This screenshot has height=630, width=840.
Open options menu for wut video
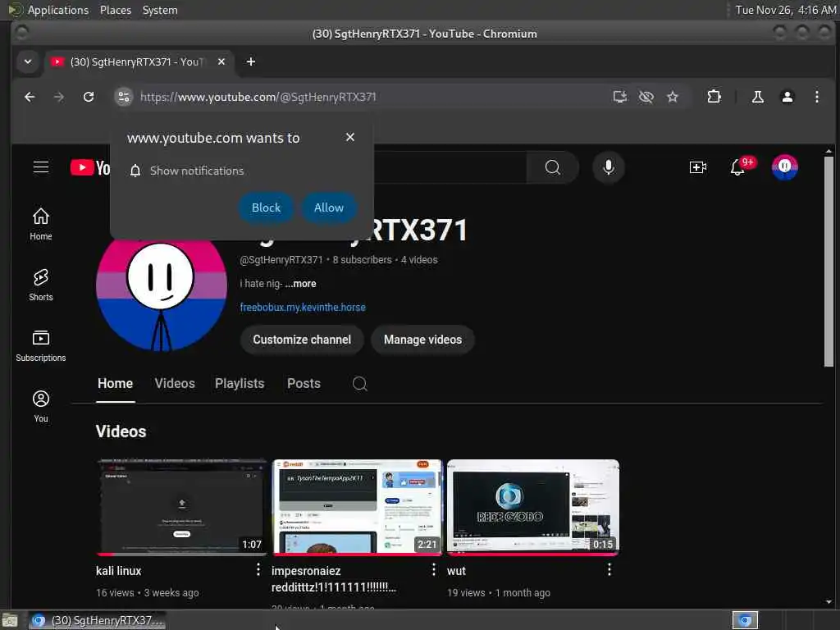[x=609, y=569]
